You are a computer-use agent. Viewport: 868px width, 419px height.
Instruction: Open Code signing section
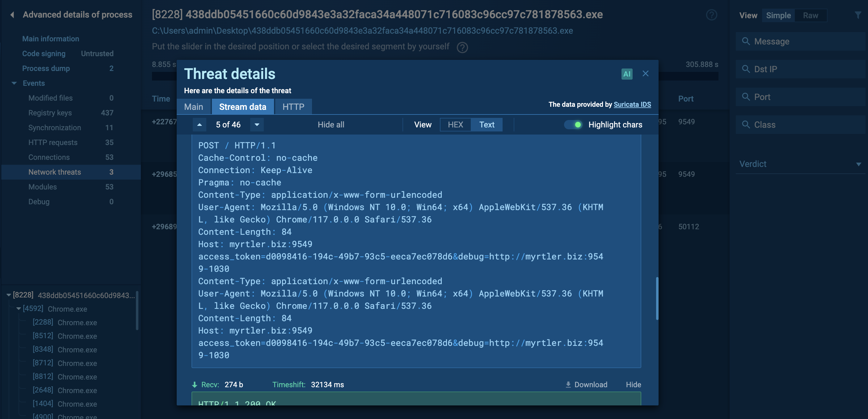point(44,53)
